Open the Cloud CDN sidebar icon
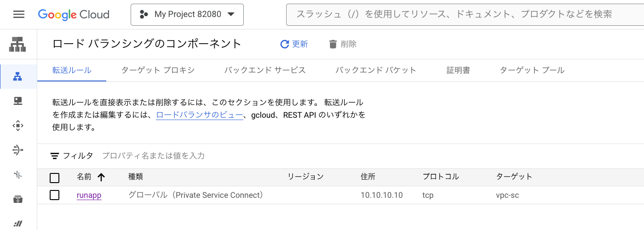Image resolution: width=644 pixels, height=230 pixels. click(18, 126)
